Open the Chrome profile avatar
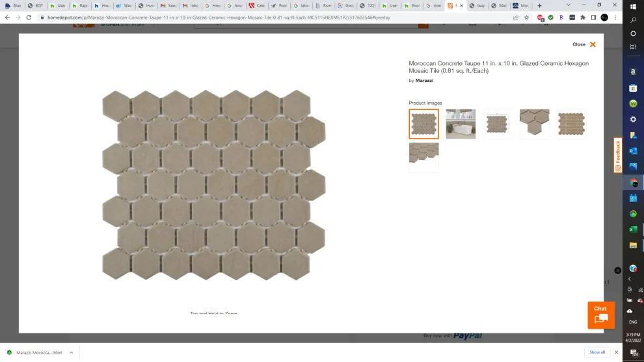This screenshot has width=644, height=362. tap(604, 18)
